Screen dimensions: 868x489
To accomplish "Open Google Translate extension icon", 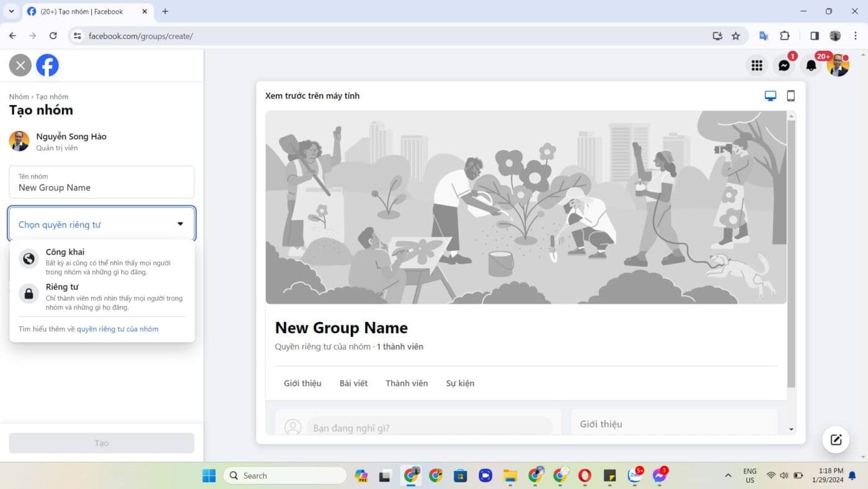I will 764,36.
